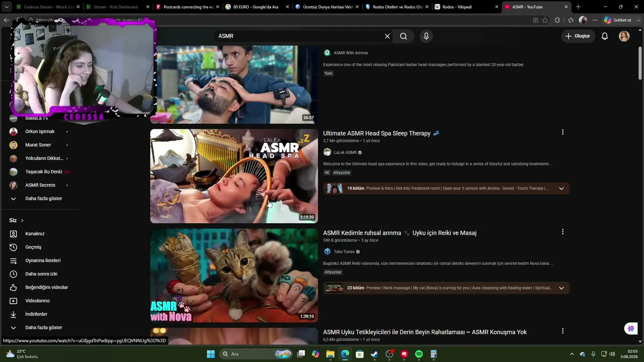Switch to Ücretsiz Dünya Haritası tab
This screenshot has width=644, height=362.
pyautogui.click(x=327, y=7)
